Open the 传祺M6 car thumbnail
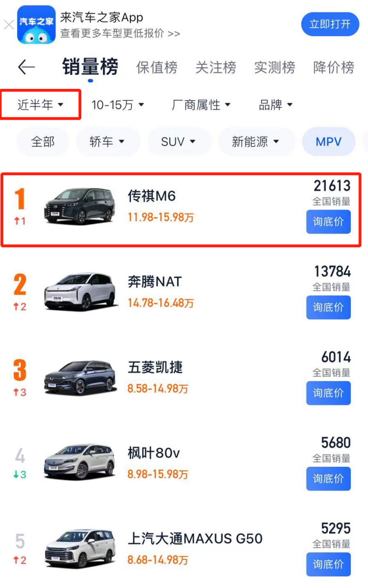 80,206
